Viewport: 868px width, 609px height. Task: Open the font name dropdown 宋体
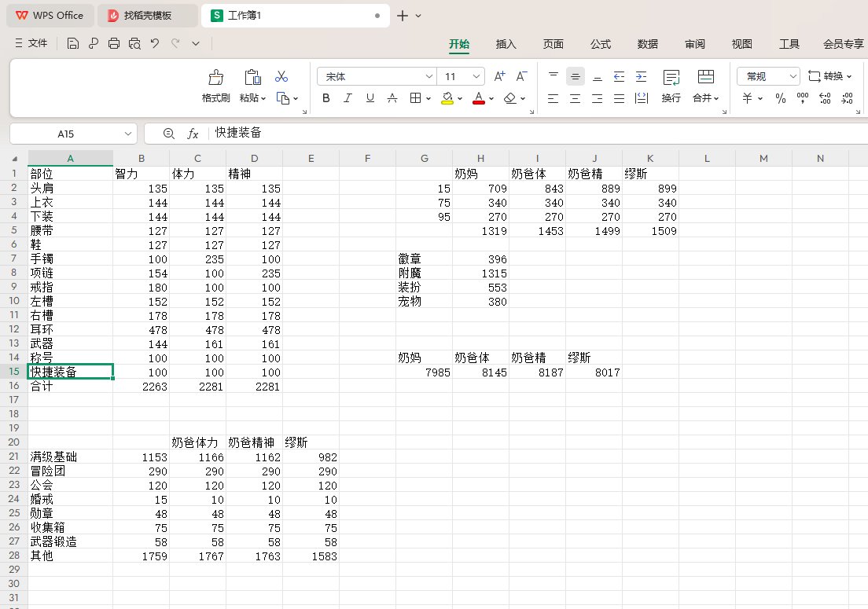(429, 76)
